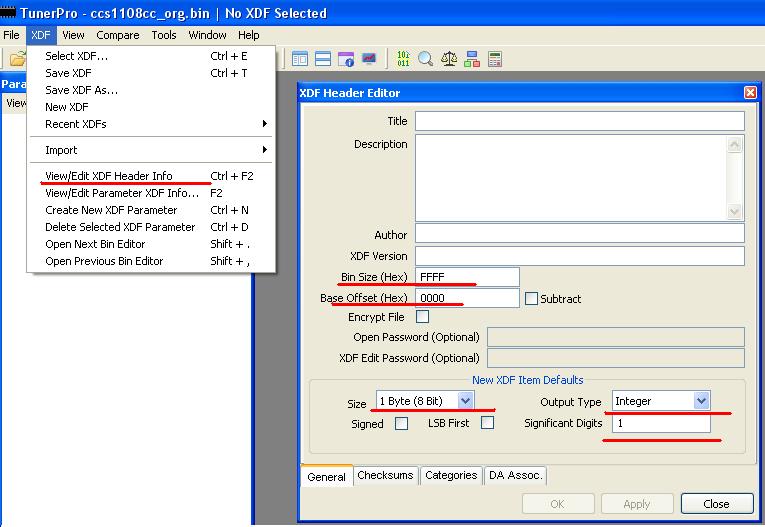Click the open folder icon in toolbar
Viewport: 765px width, 527px height.
pyautogui.click(x=18, y=59)
